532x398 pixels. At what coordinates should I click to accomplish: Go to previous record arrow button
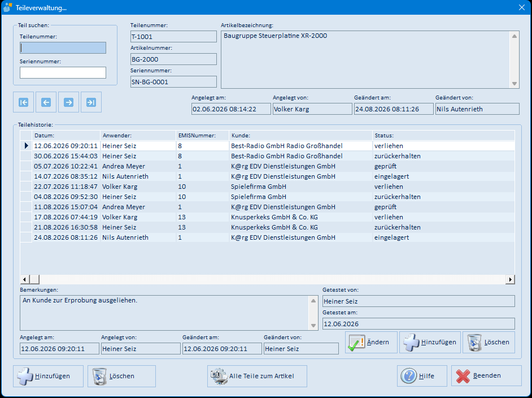click(46, 102)
